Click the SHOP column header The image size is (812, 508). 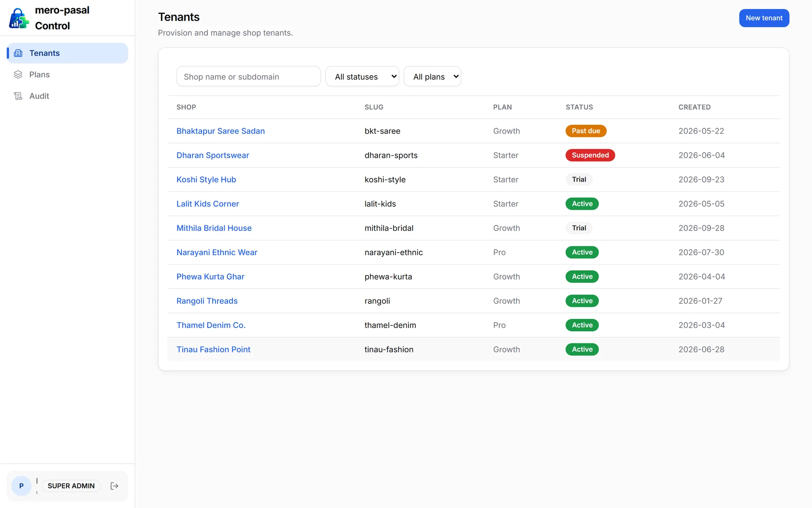click(186, 107)
